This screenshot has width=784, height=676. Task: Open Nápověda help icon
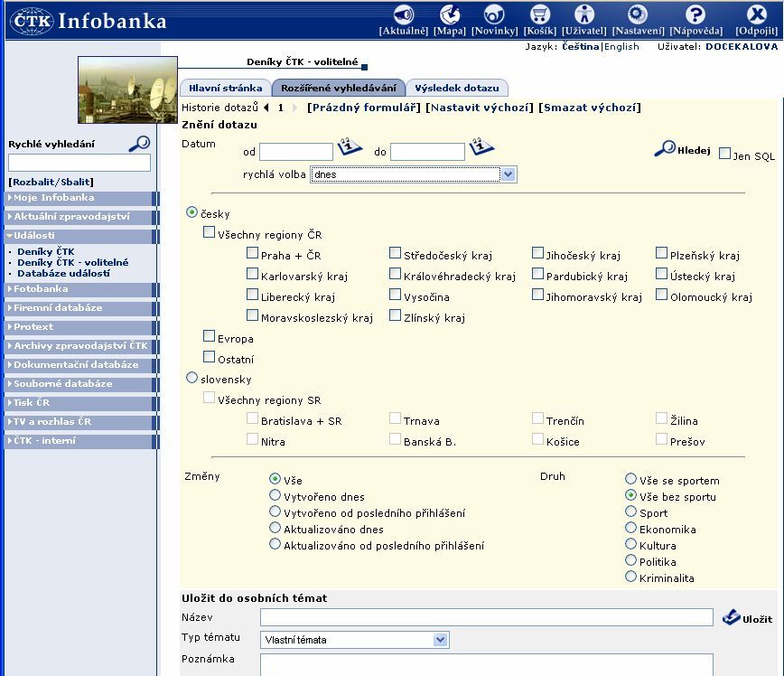695,14
